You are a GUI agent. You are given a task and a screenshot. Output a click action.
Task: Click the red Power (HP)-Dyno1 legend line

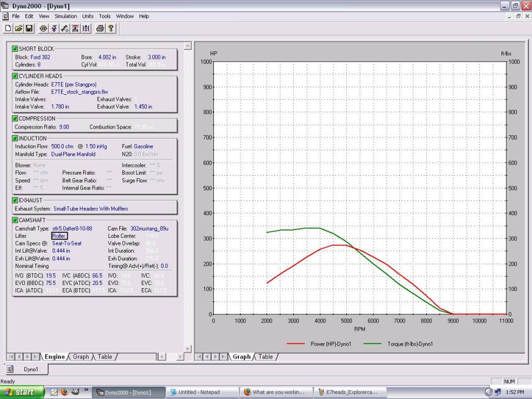(295, 344)
